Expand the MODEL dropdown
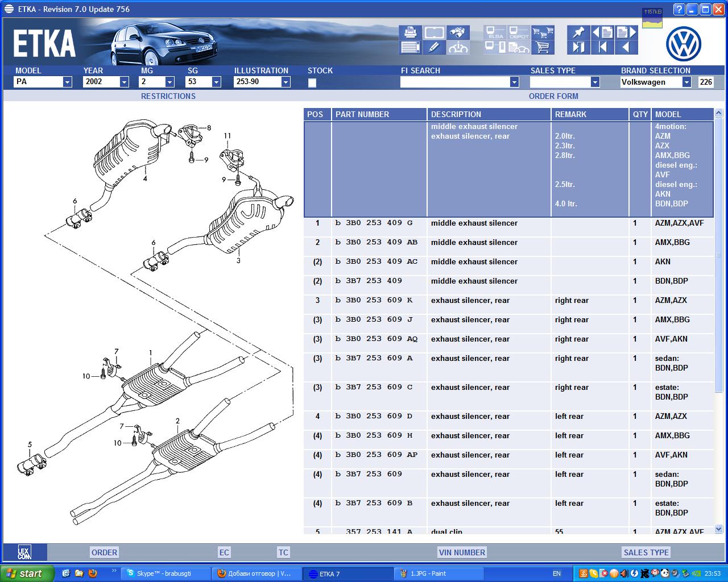 (67, 82)
